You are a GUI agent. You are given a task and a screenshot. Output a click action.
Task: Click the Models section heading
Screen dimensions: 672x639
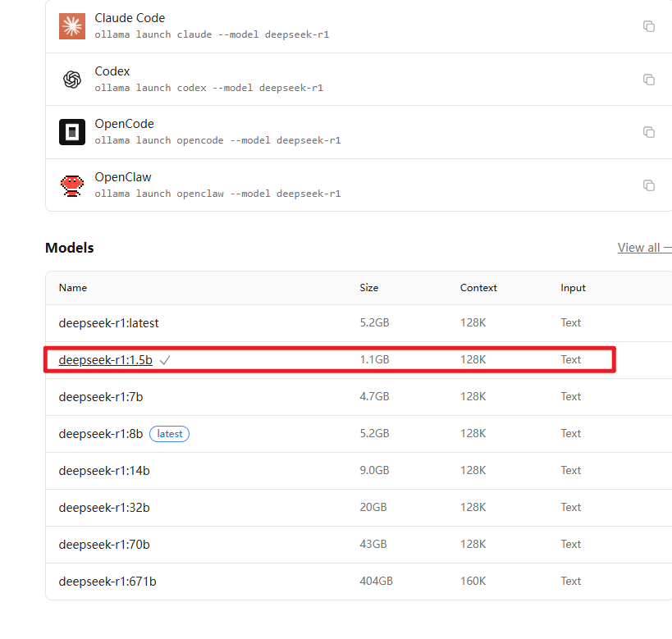tap(70, 248)
